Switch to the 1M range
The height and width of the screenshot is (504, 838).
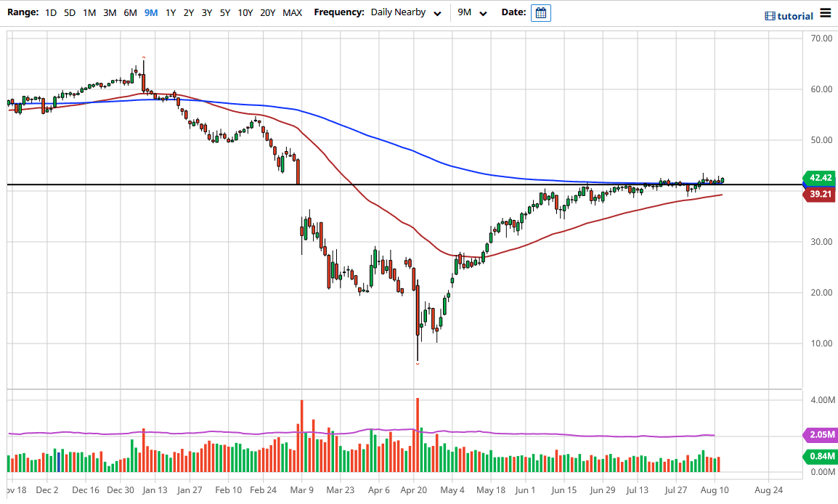(x=89, y=12)
